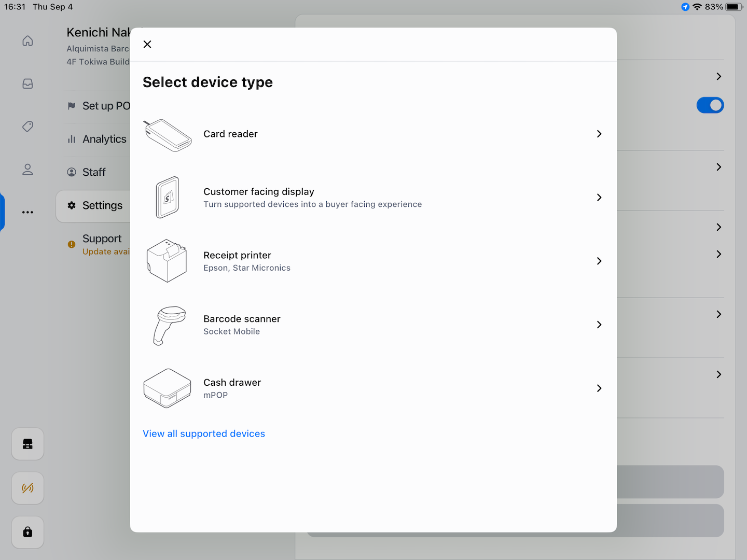The image size is (747, 560).
Task: Toggle the blue switch in background settings
Action: coord(710,105)
